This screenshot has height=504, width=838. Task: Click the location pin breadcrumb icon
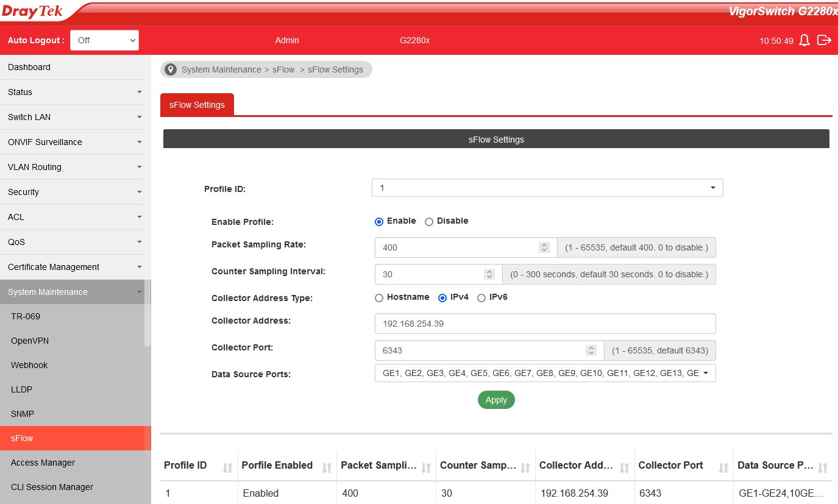click(x=171, y=69)
